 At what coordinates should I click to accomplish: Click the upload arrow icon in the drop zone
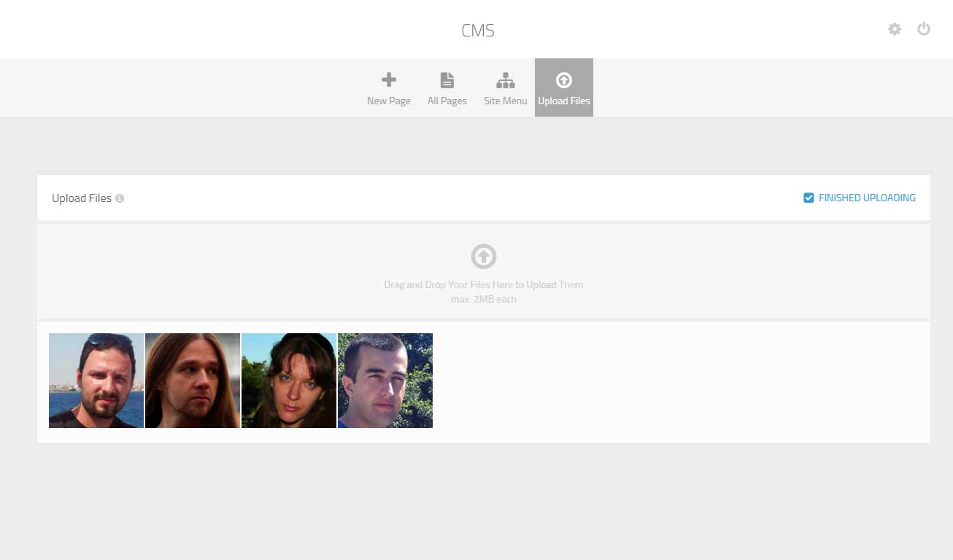(x=483, y=257)
